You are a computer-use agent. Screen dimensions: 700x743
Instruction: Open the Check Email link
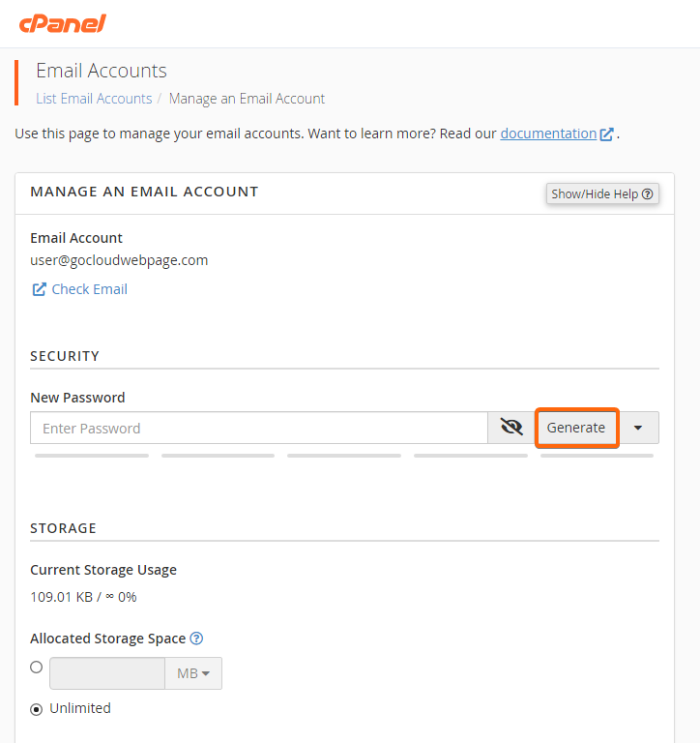tap(90, 289)
